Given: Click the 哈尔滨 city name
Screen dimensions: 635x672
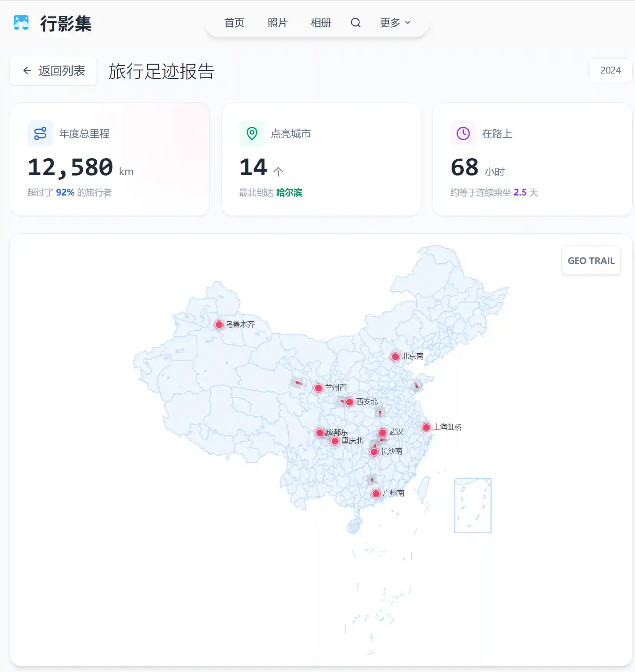Looking at the screenshot, I should (289, 192).
